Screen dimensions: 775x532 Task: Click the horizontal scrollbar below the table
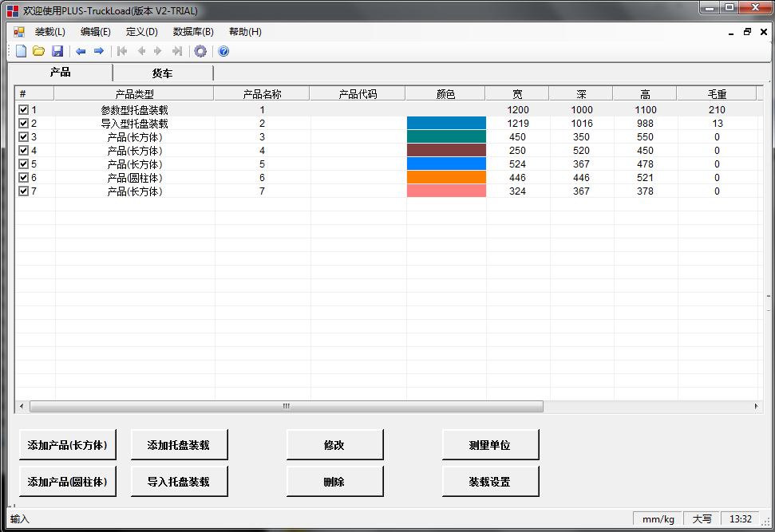click(x=285, y=406)
